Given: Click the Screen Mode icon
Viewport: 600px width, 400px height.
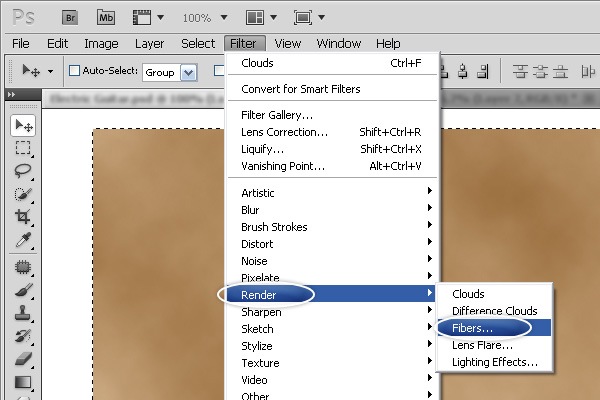Looking at the screenshot, I should tap(303, 18).
